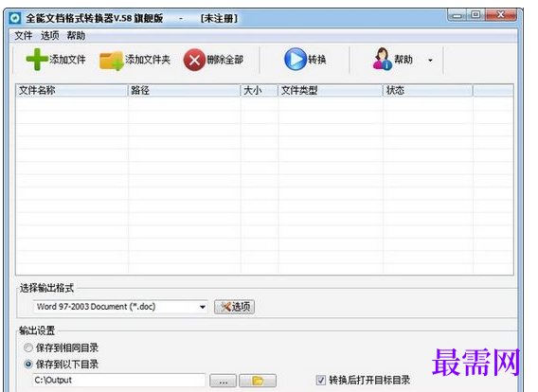Expand the output format dropdown (Word 97-2003)

(x=203, y=307)
